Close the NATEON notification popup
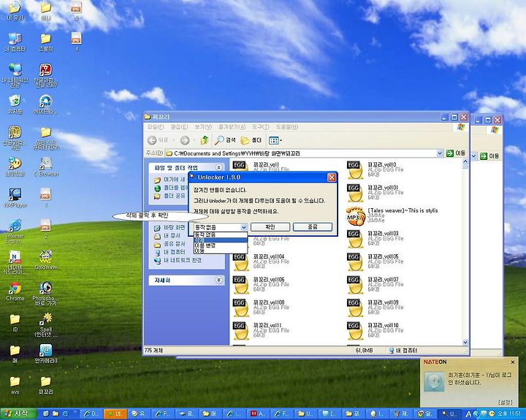The image size is (526, 420). point(513,362)
